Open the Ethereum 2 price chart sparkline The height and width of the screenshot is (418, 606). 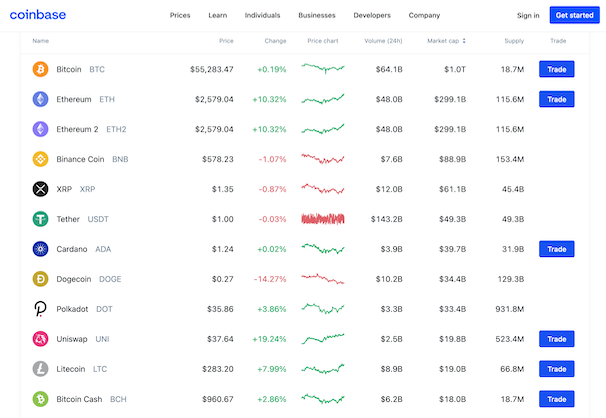323,129
